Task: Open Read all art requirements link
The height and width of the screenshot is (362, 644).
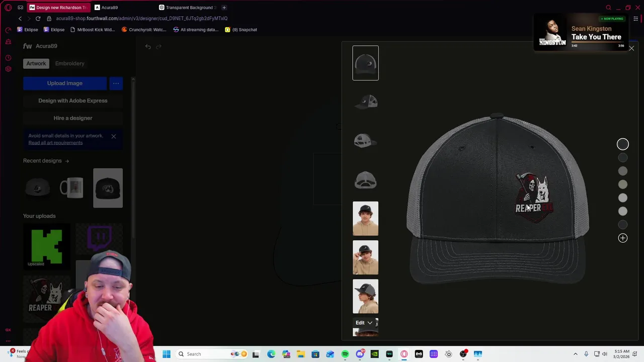Action: 55,143
